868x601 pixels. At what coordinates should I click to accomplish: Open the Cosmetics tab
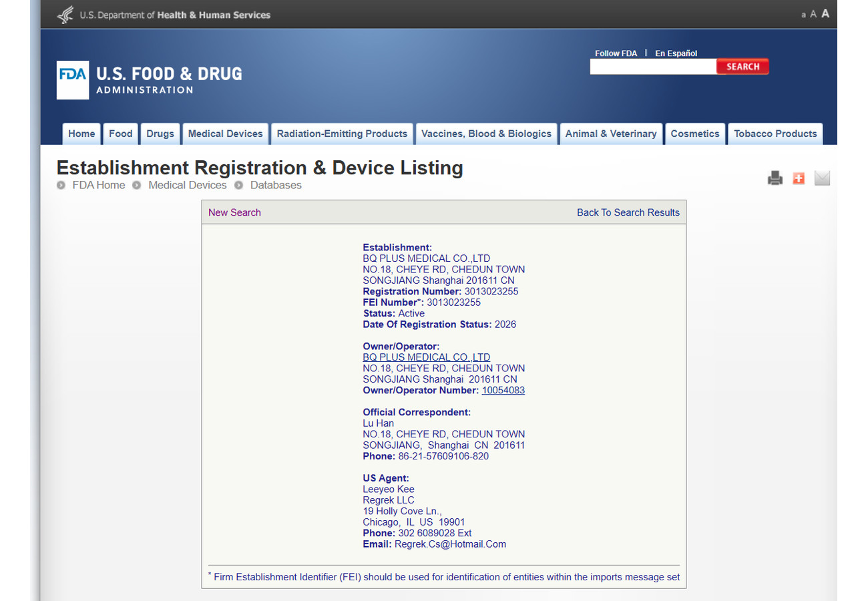click(x=695, y=134)
